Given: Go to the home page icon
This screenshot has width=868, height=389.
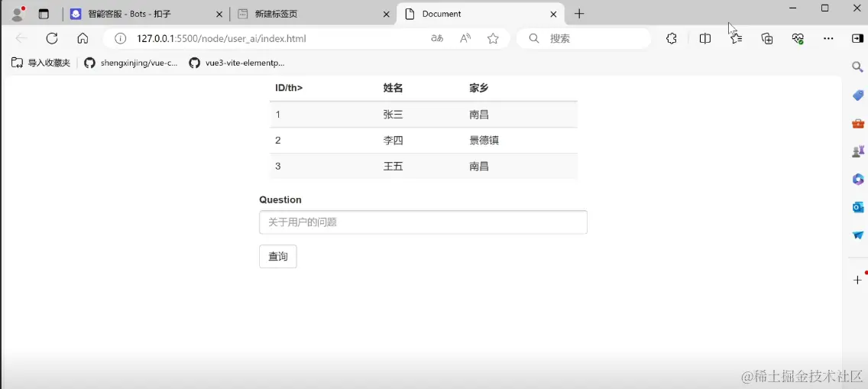Looking at the screenshot, I should (x=83, y=38).
